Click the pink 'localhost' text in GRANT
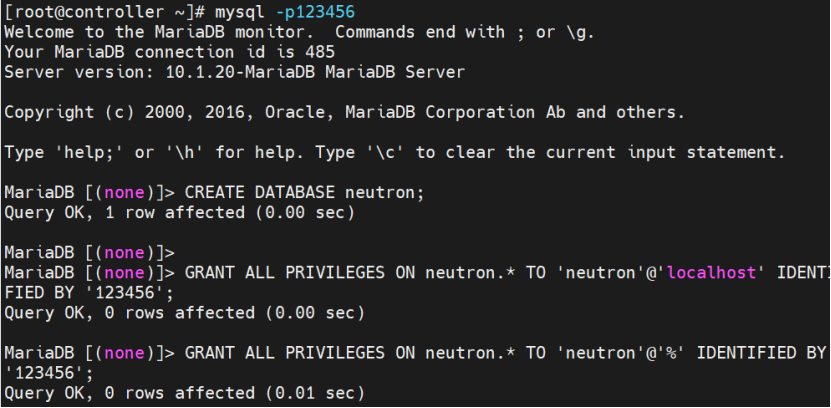The width and height of the screenshot is (831, 408). click(x=711, y=273)
